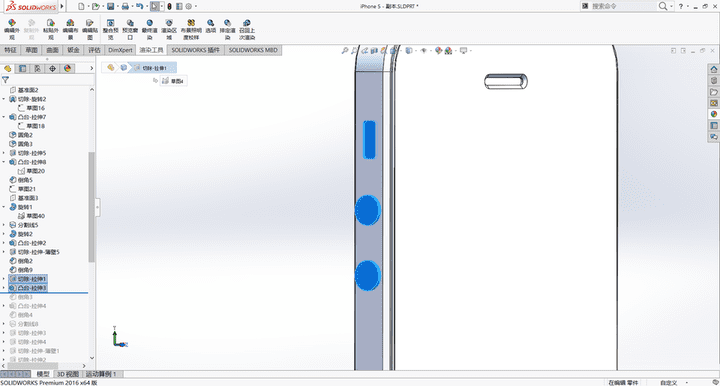The image size is (720, 386).
Task: Switch to the 钣金 (Sheet Metal) tab
Action: pyautogui.click(x=73, y=50)
